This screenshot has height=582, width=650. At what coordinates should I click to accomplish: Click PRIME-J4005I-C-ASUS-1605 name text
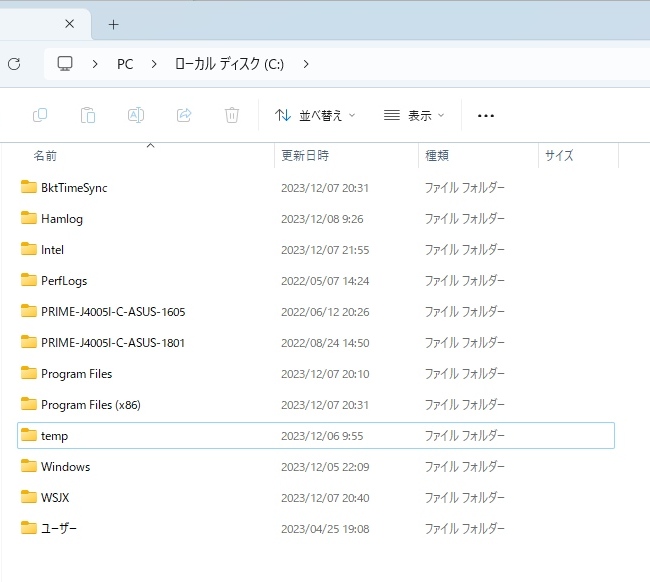click(x=113, y=312)
